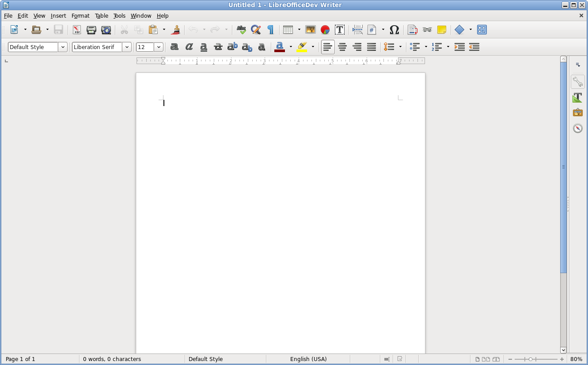The image size is (588, 365).
Task: Click the Find & Replace icon
Action: point(256,30)
